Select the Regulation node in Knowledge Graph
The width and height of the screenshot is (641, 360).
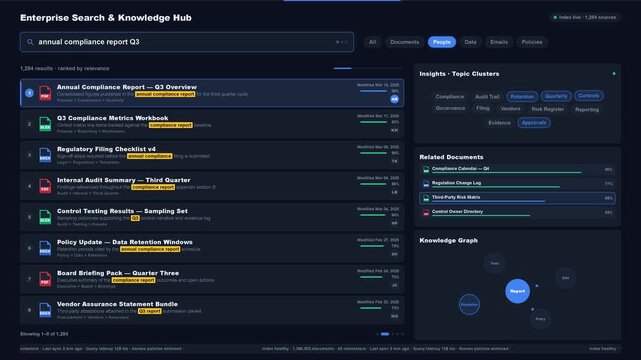(469, 304)
